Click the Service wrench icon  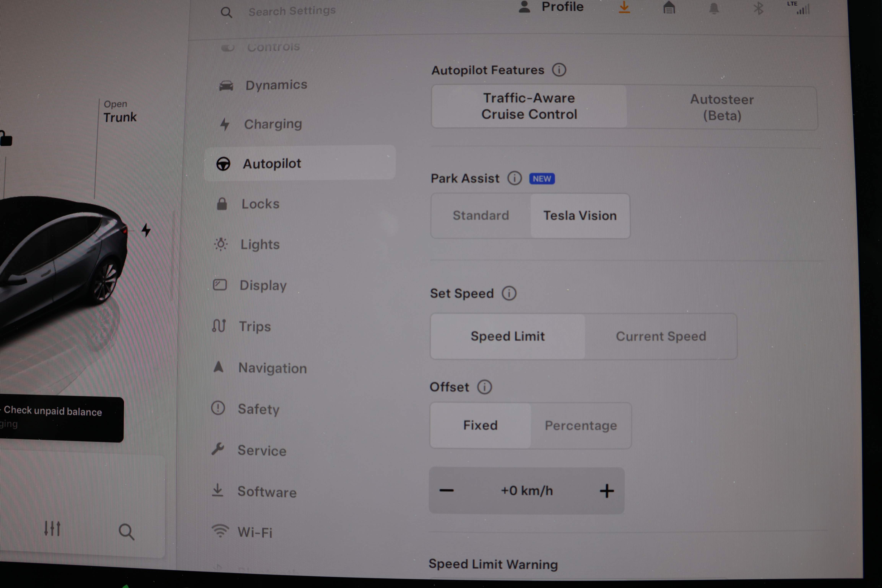coord(218,448)
